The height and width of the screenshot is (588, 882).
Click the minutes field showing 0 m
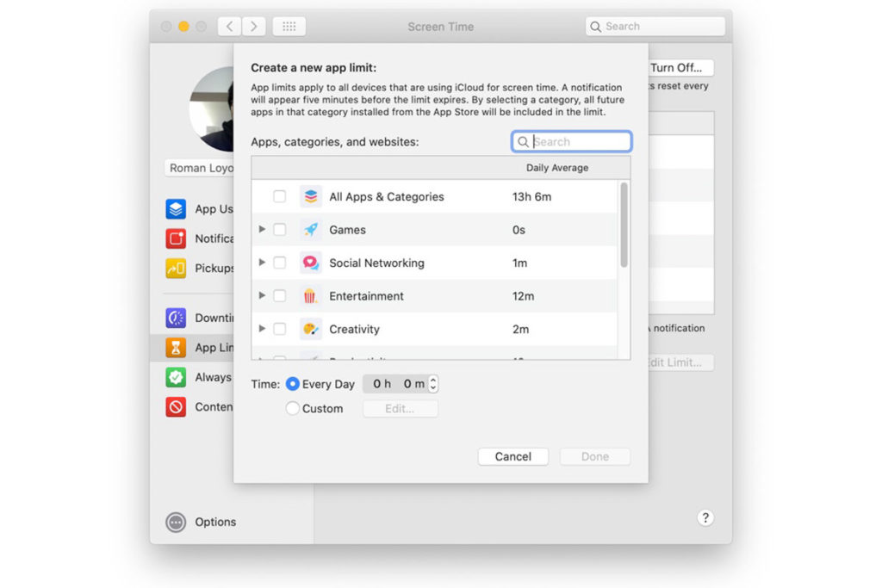tap(413, 384)
